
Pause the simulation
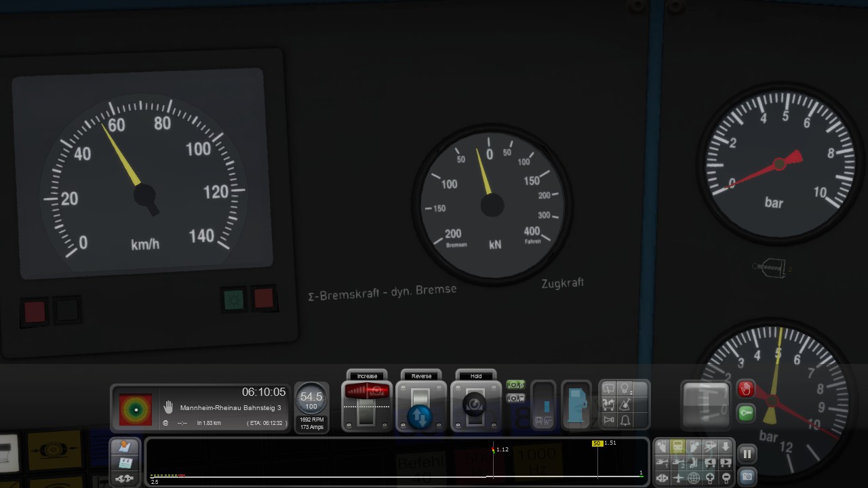pyautogui.click(x=747, y=454)
